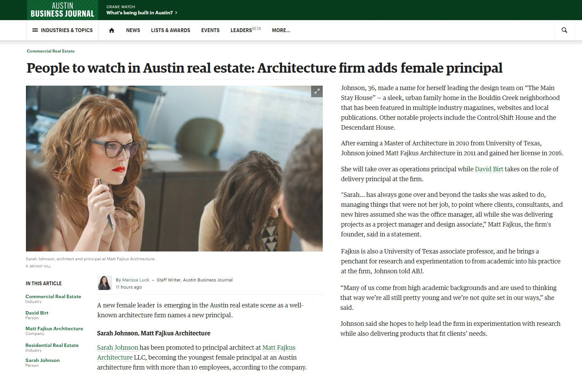Click the 'Sarah Johnson, Matt Fajkus Architecture' subheading
The image size is (582, 392).
pyautogui.click(x=154, y=333)
